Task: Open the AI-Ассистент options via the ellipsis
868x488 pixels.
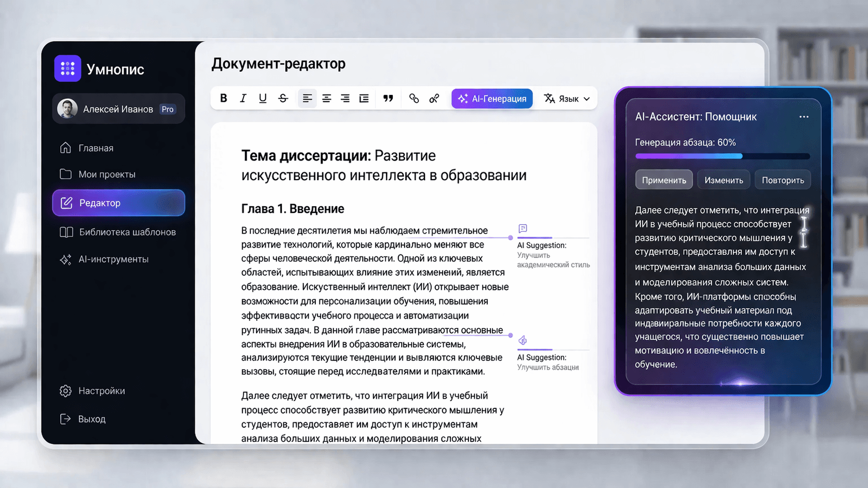Action: [x=804, y=117]
